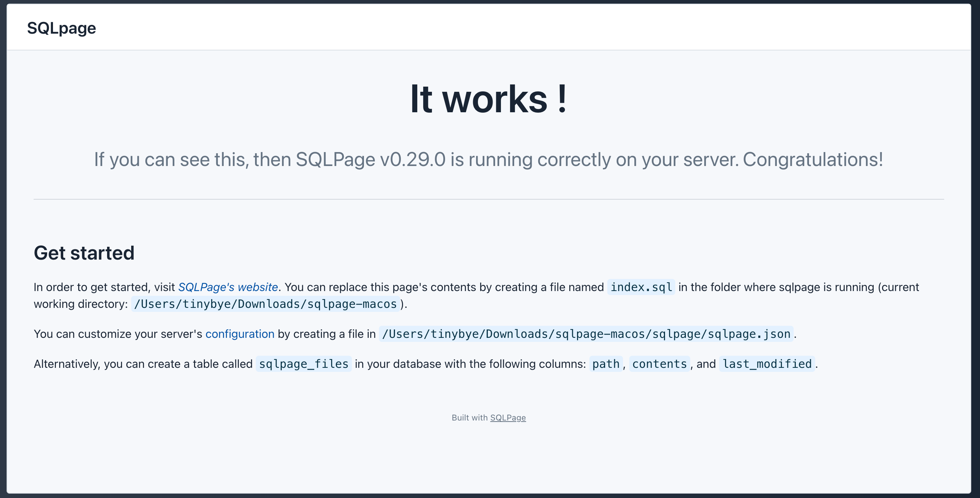Screen dimensions: 980x498
Task: Click the sqlpage.json config file path
Action: 586,334
